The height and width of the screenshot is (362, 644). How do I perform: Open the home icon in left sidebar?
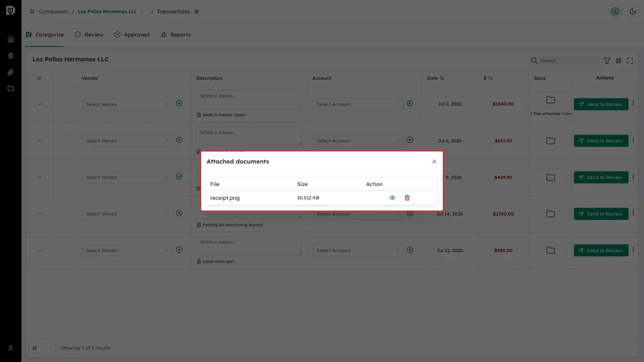coord(11,40)
